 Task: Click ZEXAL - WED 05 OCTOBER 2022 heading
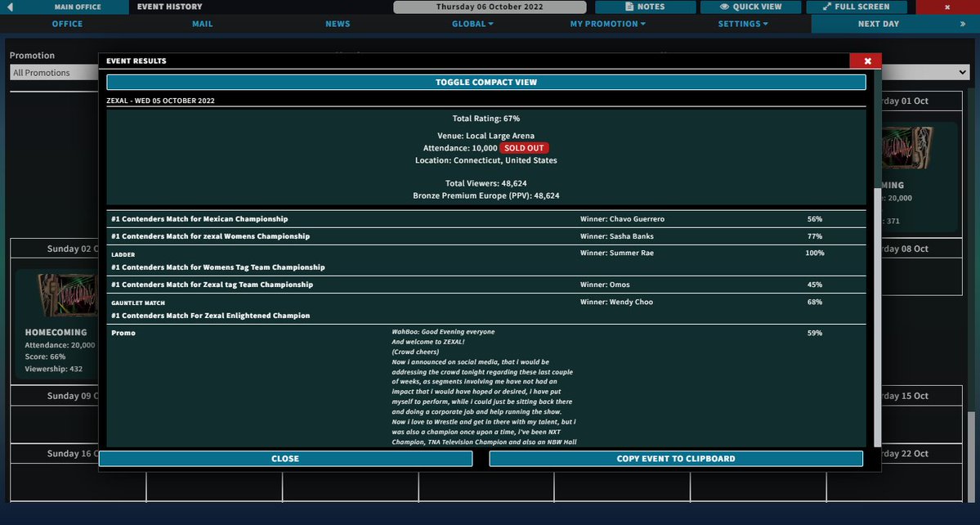161,101
